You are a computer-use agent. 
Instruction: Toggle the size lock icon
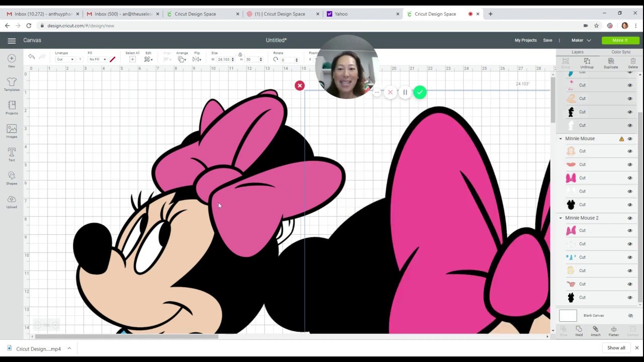240,55
